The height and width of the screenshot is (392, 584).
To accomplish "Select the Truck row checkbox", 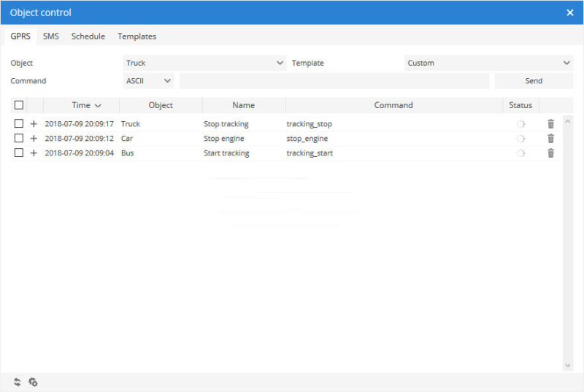I will point(19,124).
